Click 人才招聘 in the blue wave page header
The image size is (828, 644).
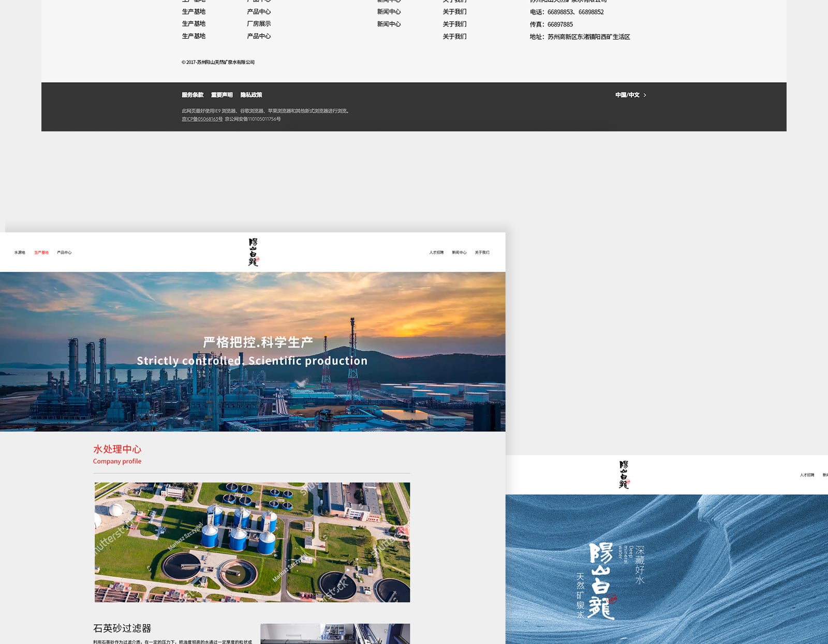tap(807, 475)
